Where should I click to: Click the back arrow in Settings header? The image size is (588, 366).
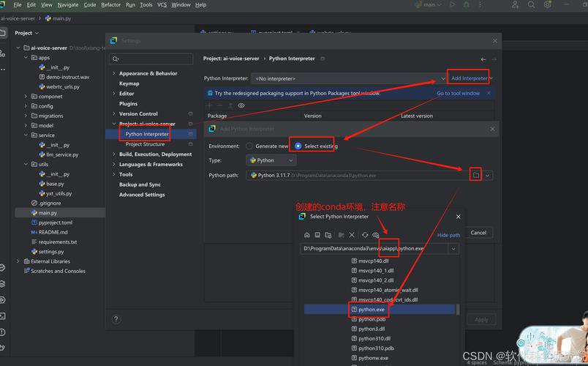tap(483, 59)
